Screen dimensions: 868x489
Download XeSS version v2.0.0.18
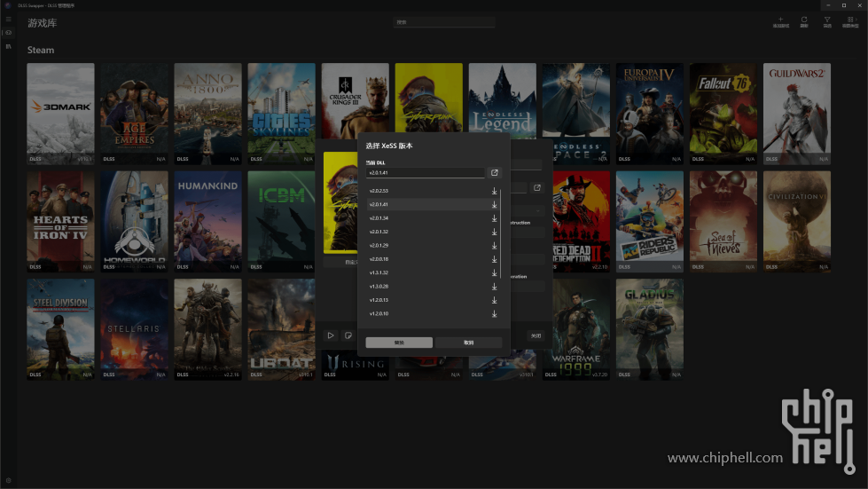click(x=495, y=259)
